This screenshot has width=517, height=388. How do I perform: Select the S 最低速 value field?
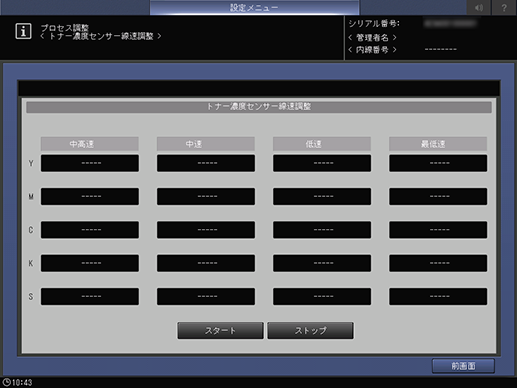pos(438,296)
